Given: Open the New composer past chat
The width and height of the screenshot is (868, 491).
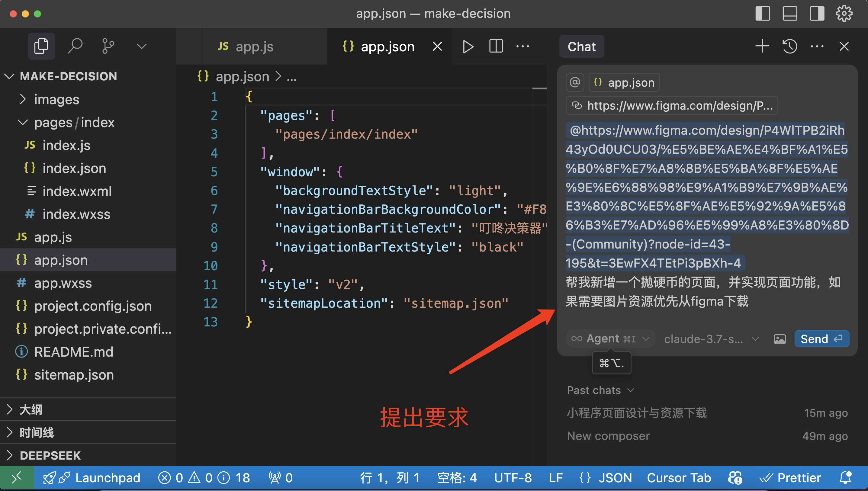Looking at the screenshot, I should tap(707, 436).
